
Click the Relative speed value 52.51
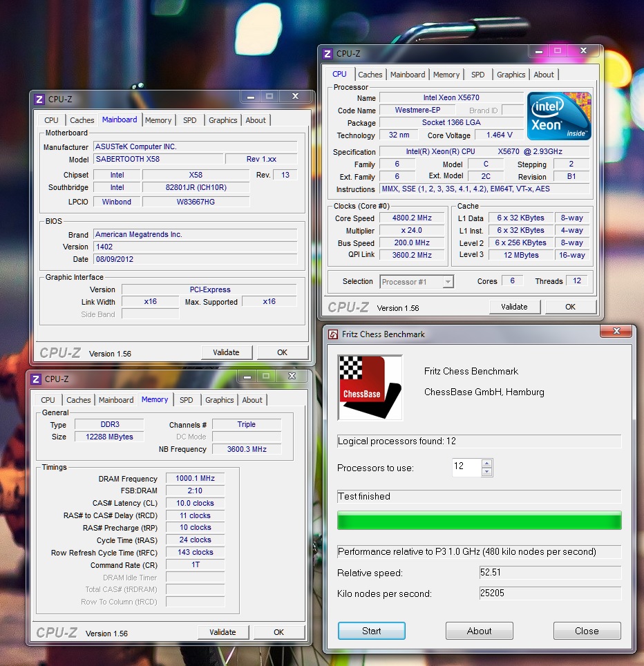pos(550,573)
